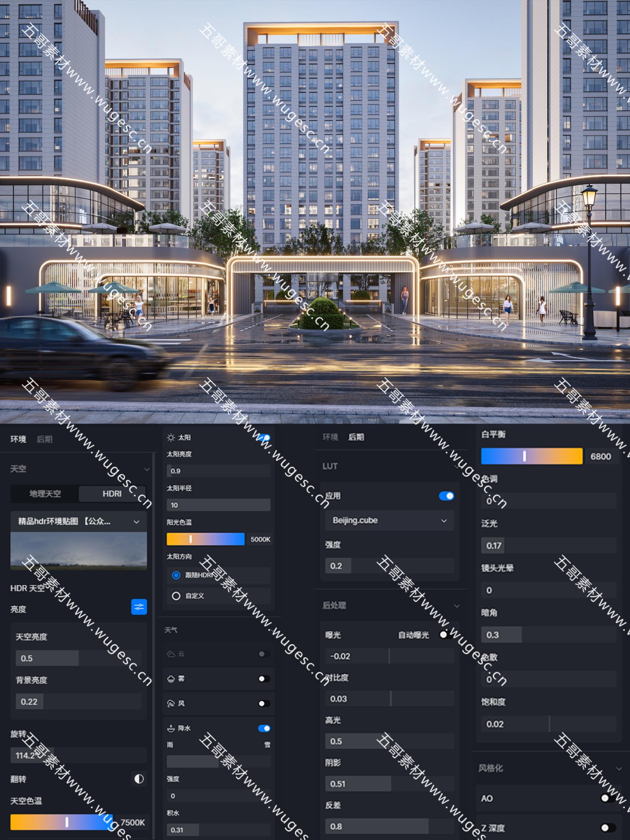Collapse the LUT section

(x=456, y=466)
